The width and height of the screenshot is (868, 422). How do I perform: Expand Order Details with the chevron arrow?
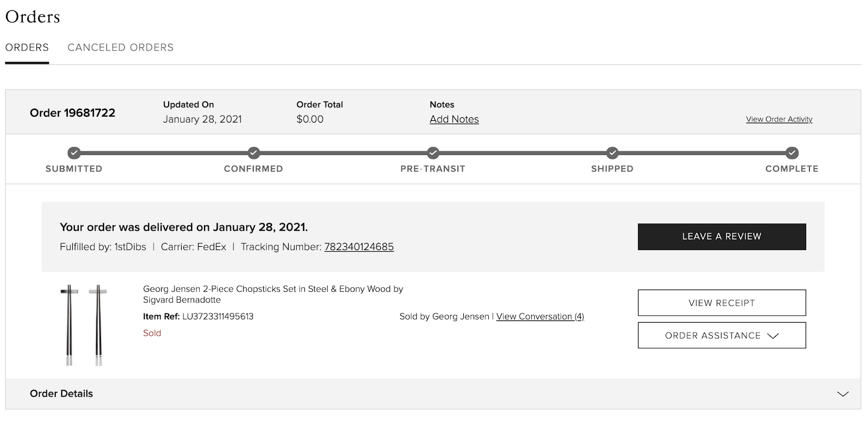(843, 394)
